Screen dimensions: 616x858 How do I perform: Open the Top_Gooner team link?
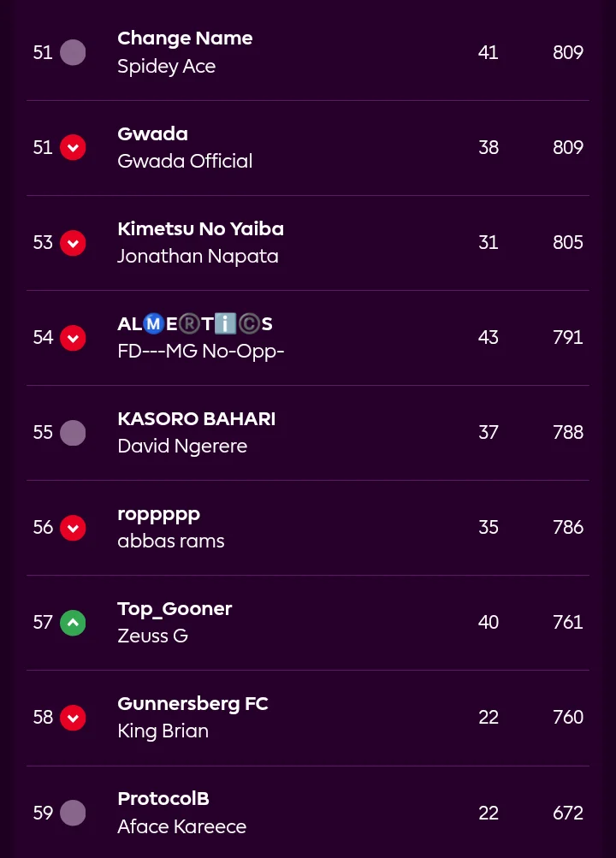[x=175, y=608]
